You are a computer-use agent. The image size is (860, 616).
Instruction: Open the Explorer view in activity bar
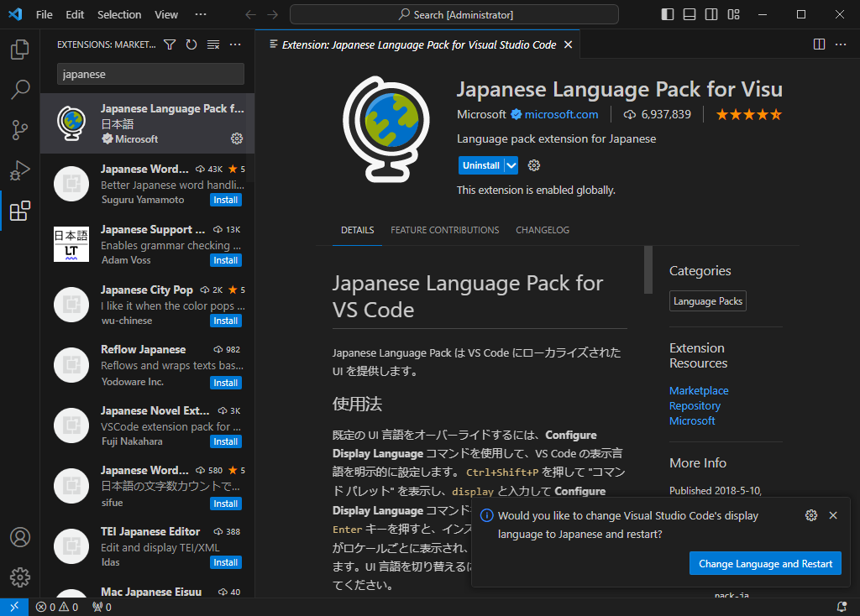click(x=20, y=50)
